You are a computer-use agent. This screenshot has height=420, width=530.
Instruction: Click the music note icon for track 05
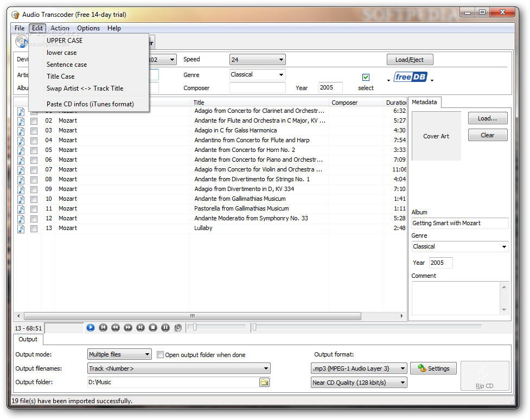(x=21, y=150)
